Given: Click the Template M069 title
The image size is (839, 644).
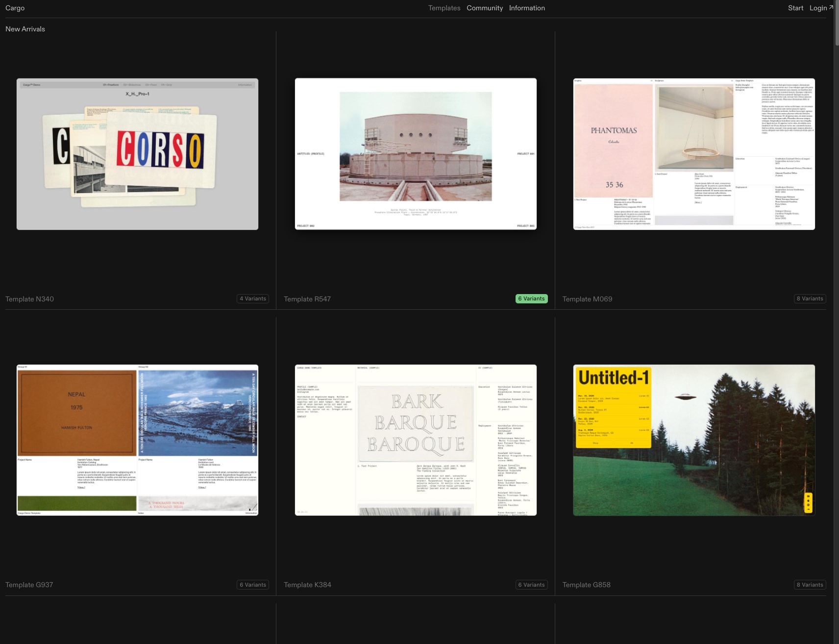Looking at the screenshot, I should pyautogui.click(x=587, y=299).
